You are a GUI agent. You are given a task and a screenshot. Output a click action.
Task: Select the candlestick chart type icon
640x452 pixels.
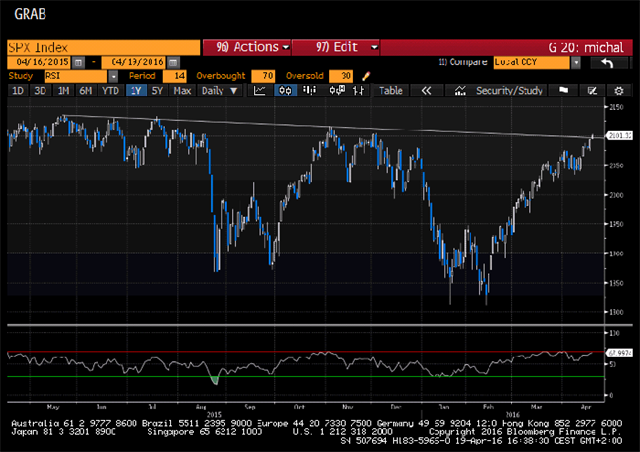coord(283,91)
